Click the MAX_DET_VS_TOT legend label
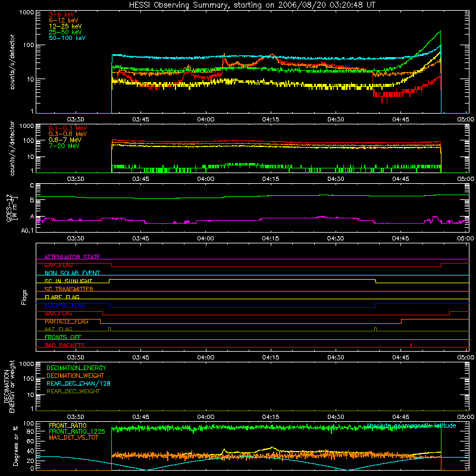This screenshot has height=476, width=476. [x=73, y=437]
